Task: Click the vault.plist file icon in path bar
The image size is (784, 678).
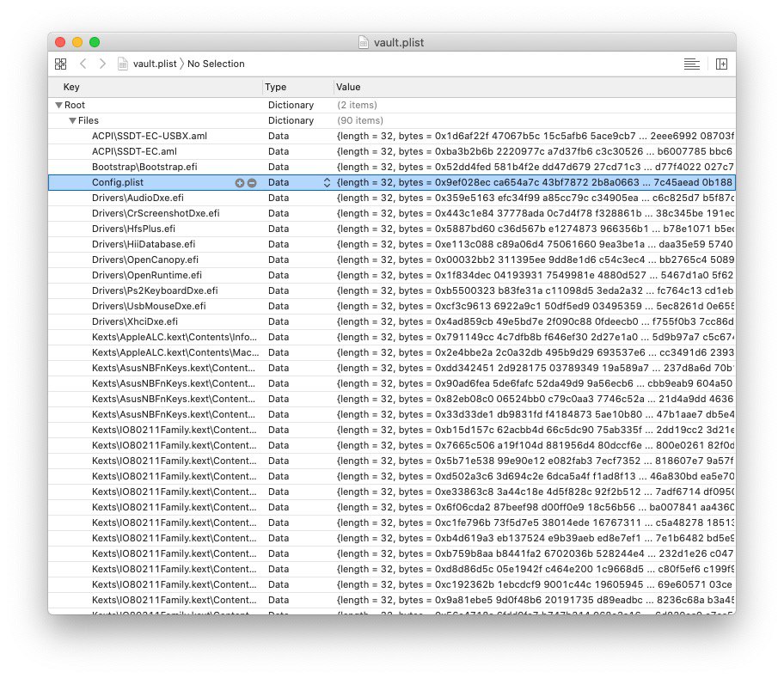Action: pos(122,64)
